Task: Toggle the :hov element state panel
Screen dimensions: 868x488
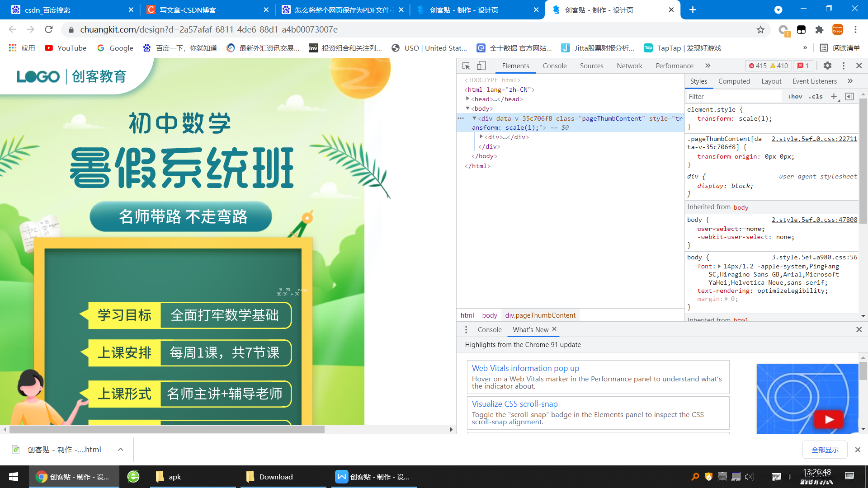Action: 795,96
